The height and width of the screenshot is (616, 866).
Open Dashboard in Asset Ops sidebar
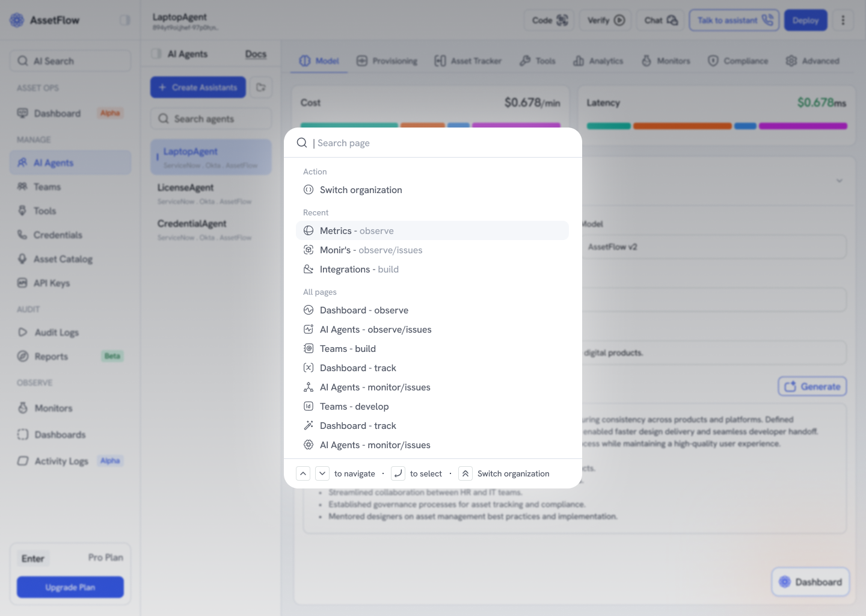(x=70, y=113)
